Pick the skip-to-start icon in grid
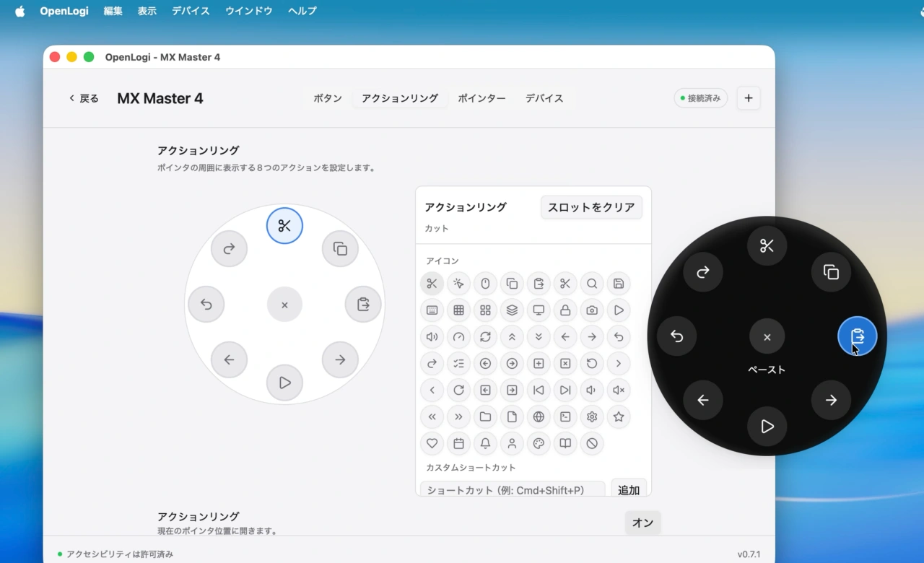Screen dimensions: 924x563 539,390
